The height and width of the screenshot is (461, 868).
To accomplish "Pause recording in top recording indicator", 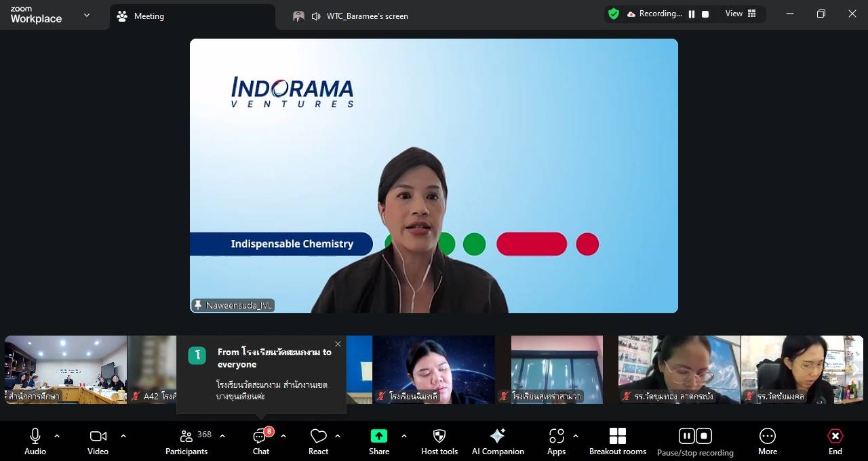I will (x=692, y=14).
